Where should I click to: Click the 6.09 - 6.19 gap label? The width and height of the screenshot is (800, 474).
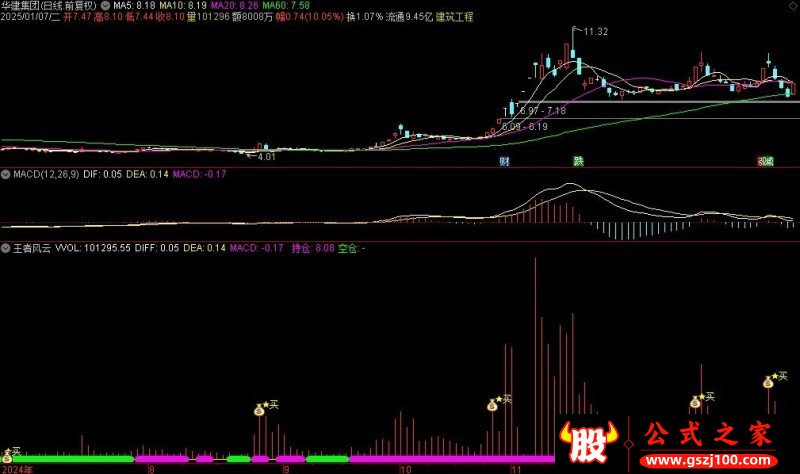524,127
